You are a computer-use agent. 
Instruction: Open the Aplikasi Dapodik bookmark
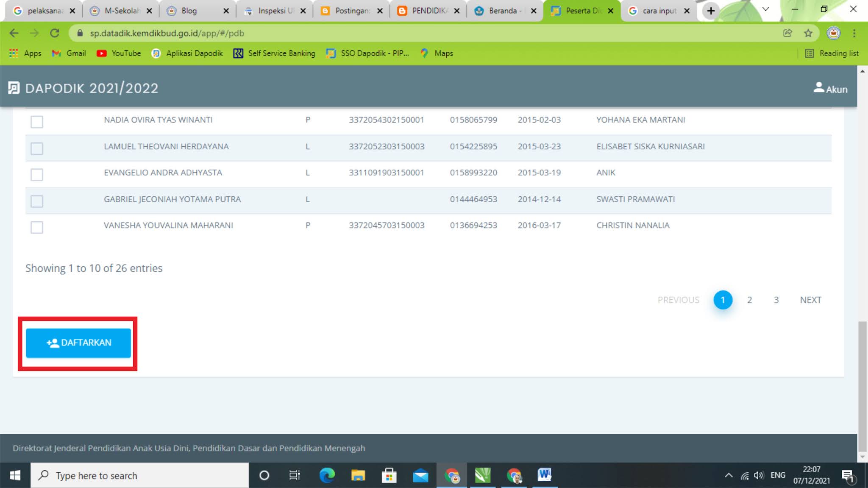187,53
